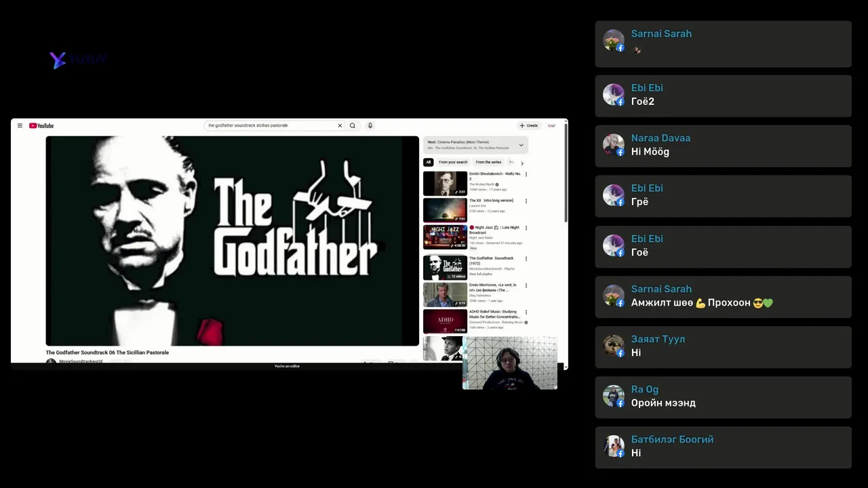
Task: Click The Wicked North channel name
Action: pos(482,184)
